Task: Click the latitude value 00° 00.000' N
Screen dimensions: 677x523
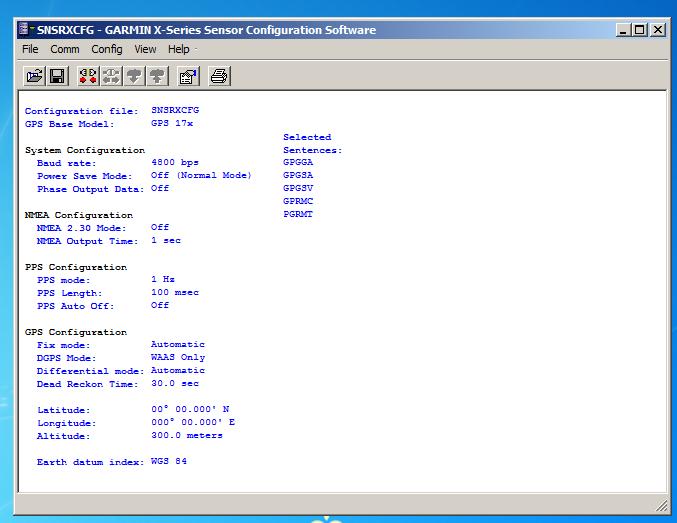Action: pos(190,409)
